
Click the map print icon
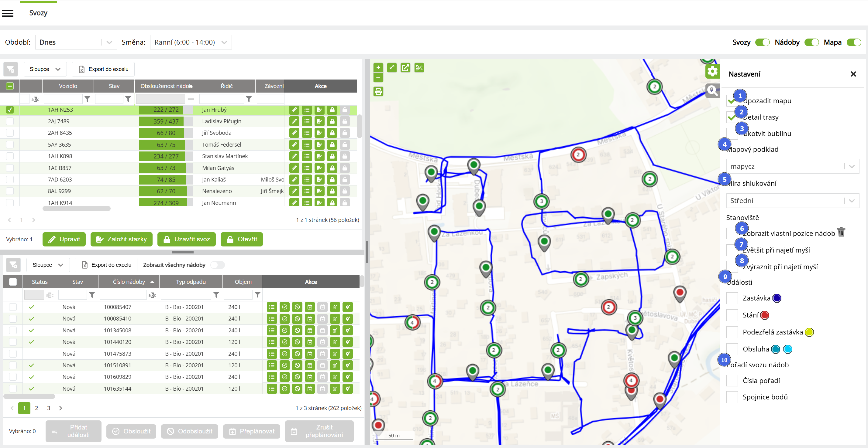378,92
